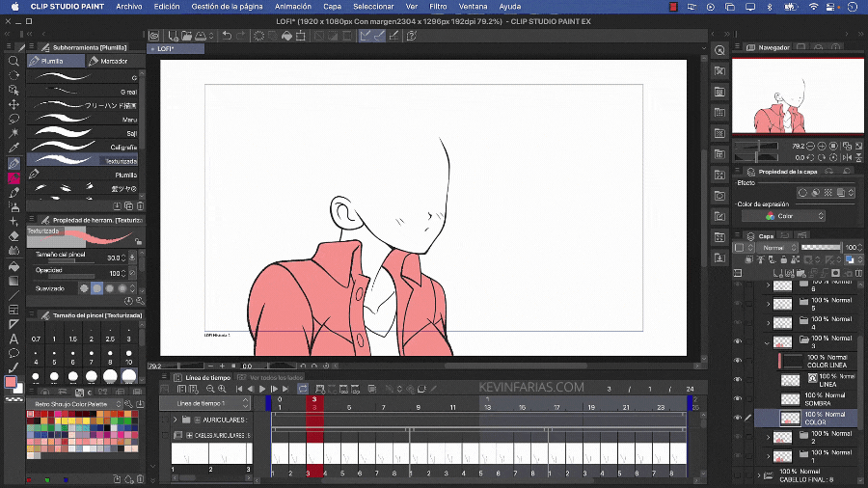Screen dimensions: 868x488
Task: Click the Move layer tool
Action: click(14, 104)
